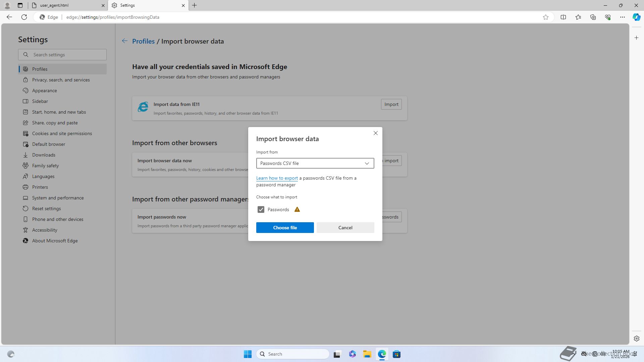The height and width of the screenshot is (362, 644).
Task: Check the Passwords import checkbox
Action: 261,209
